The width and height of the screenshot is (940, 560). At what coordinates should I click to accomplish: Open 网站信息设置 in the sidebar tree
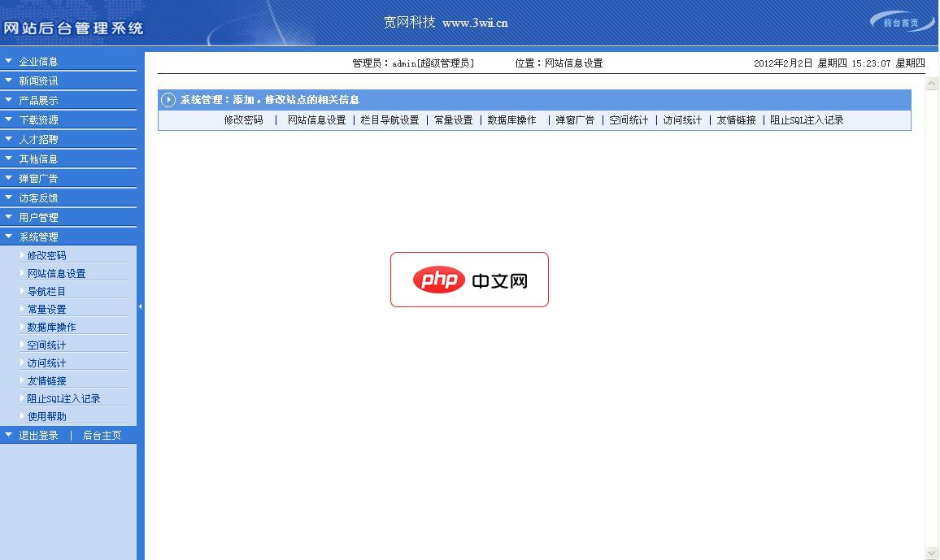click(x=56, y=273)
